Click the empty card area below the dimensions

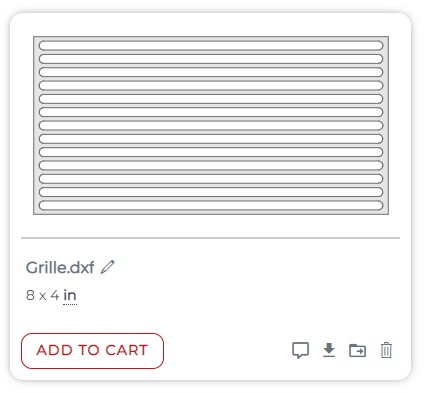[x=210, y=318]
